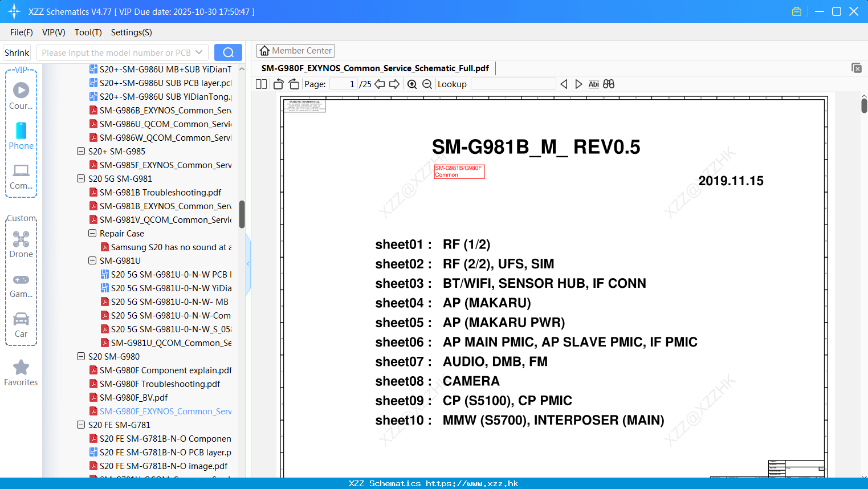
Task: Open the Drone category
Action: [x=21, y=244]
